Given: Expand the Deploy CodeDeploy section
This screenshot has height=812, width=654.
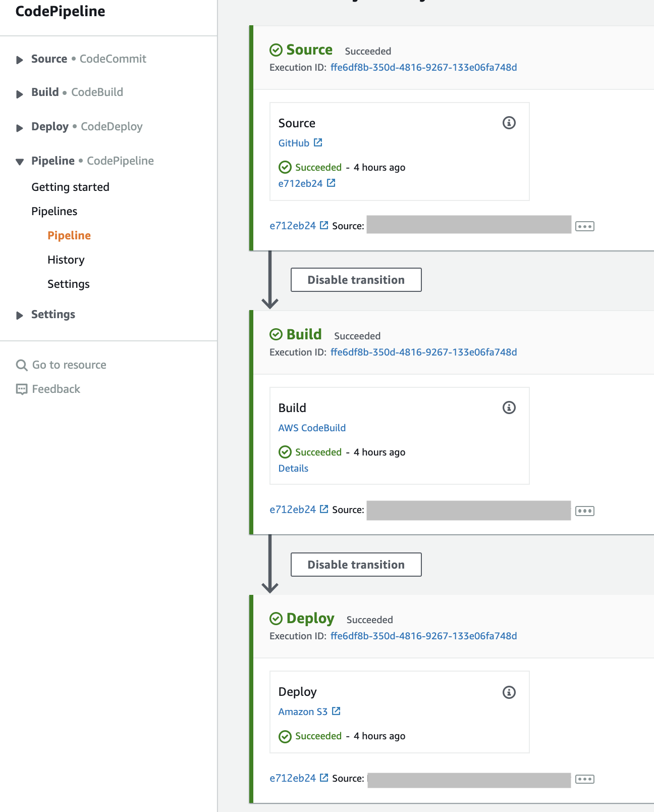Looking at the screenshot, I should click(20, 127).
